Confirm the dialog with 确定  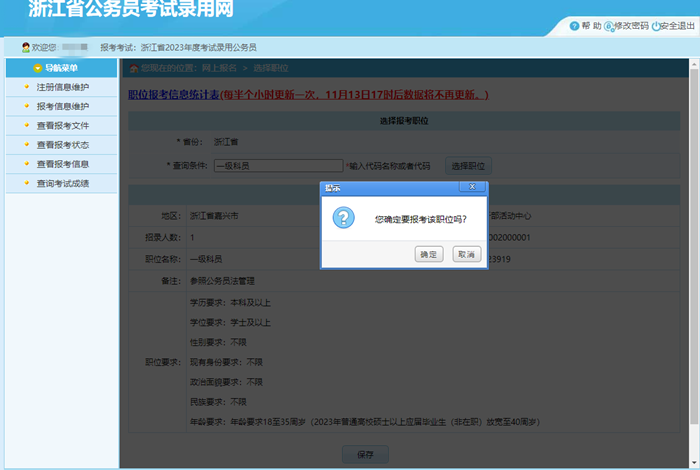tap(428, 255)
